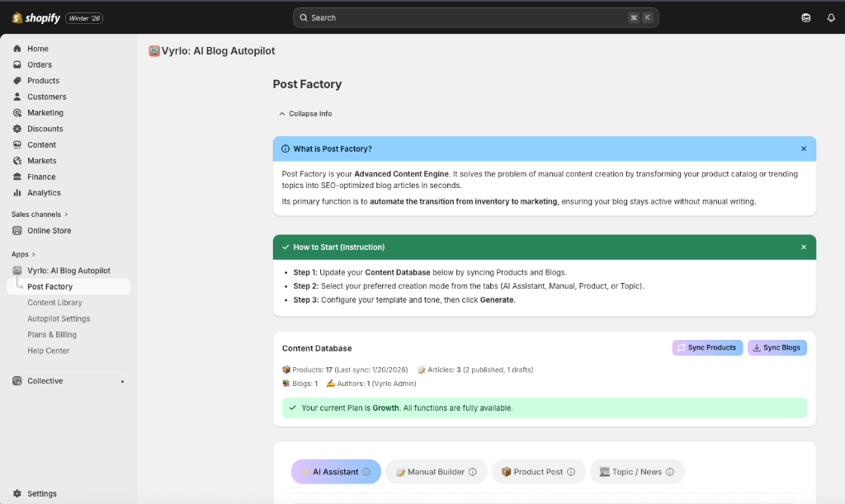
Task: Collapse the info section
Action: (x=305, y=114)
